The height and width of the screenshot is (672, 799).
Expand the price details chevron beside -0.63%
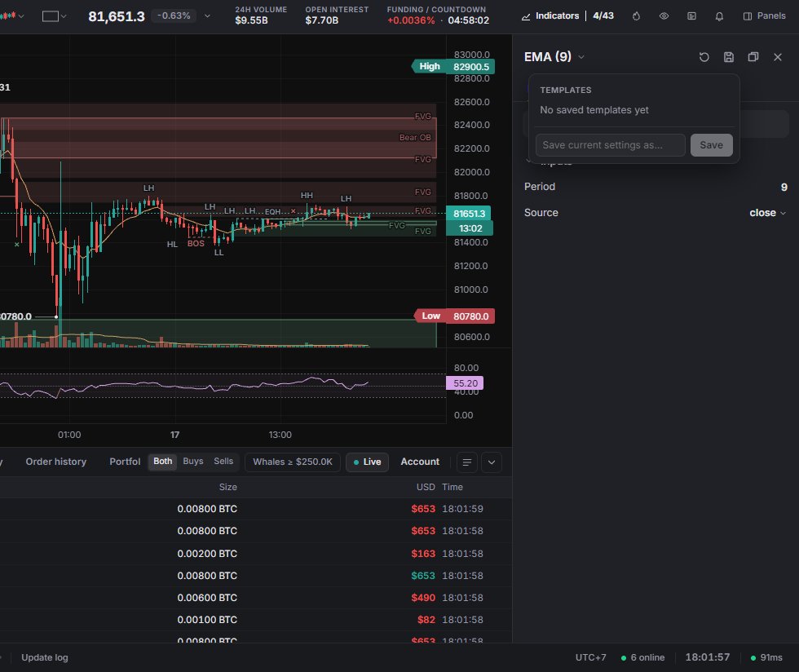tap(207, 16)
